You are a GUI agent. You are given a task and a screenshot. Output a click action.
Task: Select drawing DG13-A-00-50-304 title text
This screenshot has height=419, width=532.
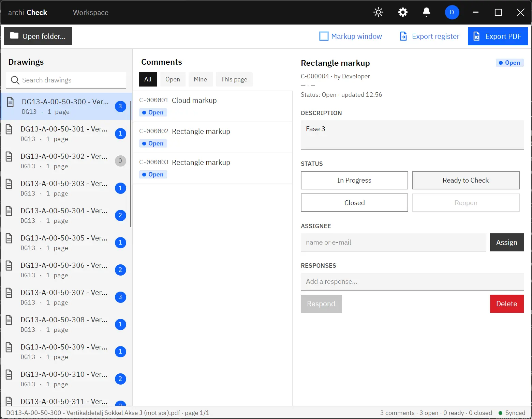tap(64, 211)
